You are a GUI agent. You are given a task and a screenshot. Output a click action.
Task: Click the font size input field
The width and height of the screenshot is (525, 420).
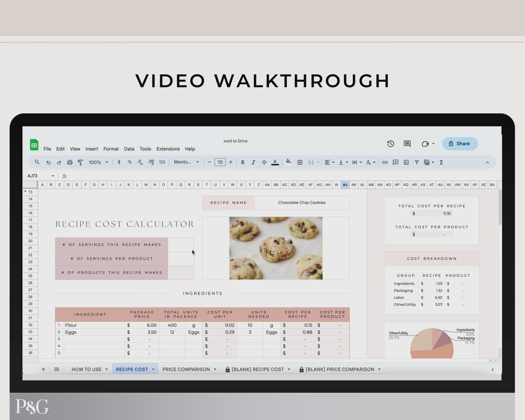click(220, 162)
